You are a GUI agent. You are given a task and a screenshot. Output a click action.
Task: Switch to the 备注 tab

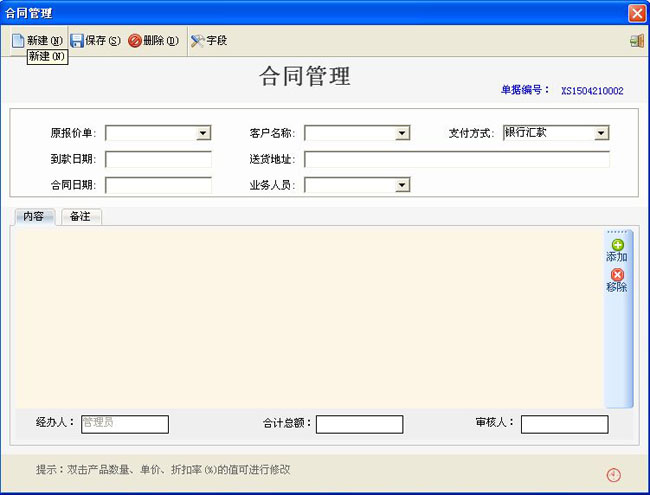click(x=81, y=216)
